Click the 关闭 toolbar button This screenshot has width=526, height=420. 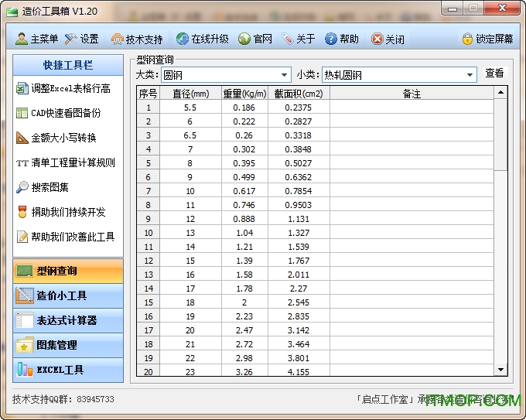(x=388, y=39)
